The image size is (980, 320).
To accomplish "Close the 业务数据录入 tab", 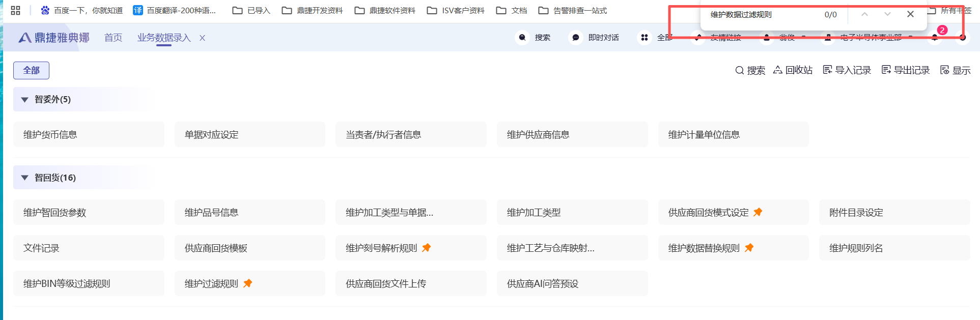I will pos(202,38).
